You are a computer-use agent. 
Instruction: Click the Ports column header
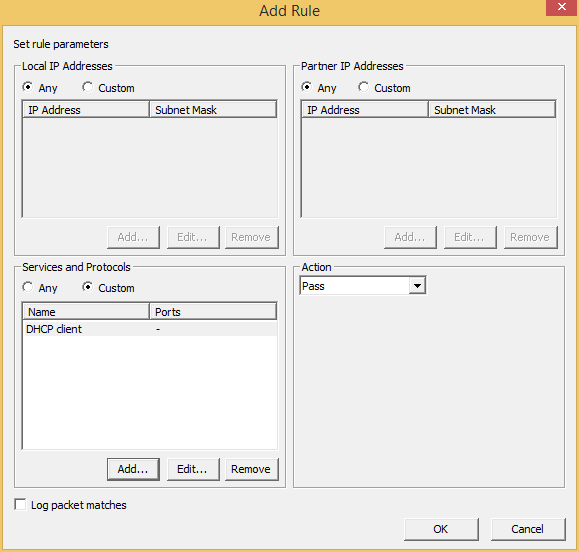[x=213, y=312]
